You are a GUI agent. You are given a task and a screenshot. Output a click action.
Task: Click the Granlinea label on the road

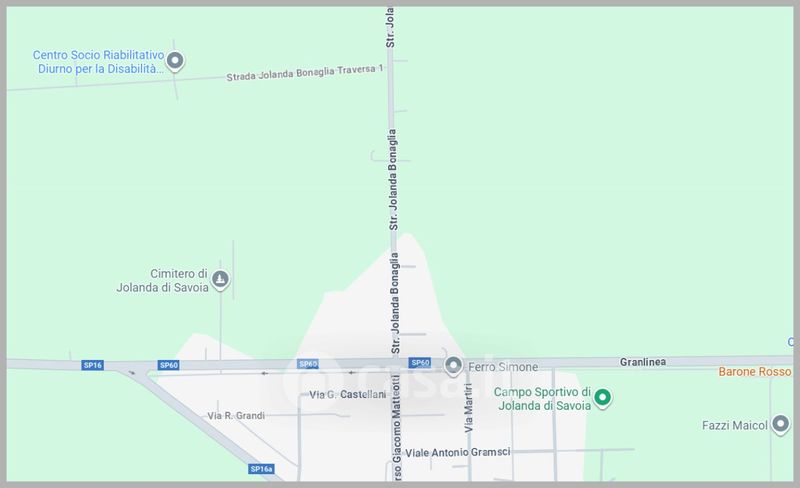click(x=643, y=362)
